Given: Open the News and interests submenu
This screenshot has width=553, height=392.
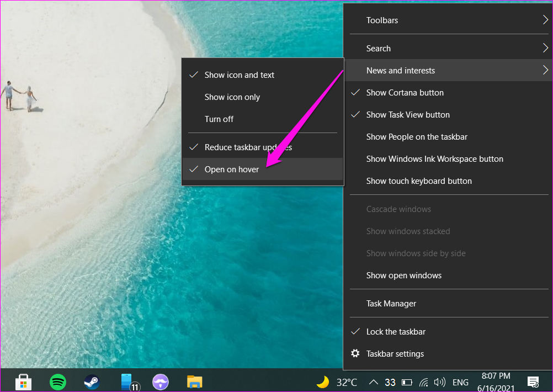Looking at the screenshot, I should pyautogui.click(x=401, y=70).
